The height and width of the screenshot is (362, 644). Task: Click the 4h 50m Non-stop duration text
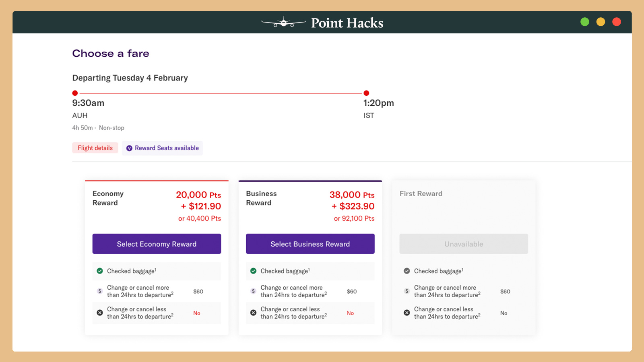[98, 128]
